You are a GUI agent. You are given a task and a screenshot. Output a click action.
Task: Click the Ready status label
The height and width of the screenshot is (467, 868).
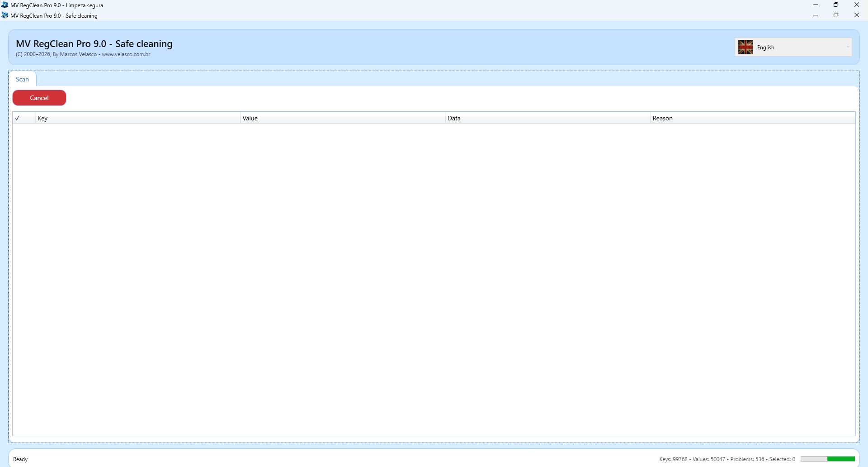[20, 459]
